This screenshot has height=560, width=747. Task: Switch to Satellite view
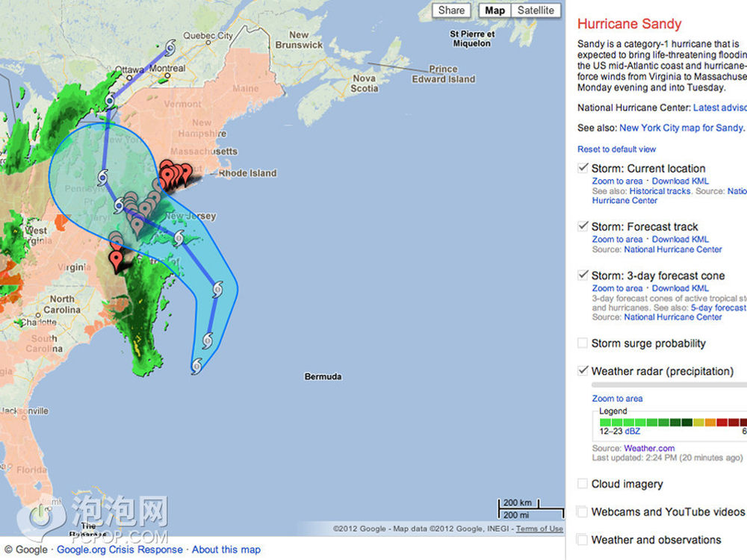536,10
